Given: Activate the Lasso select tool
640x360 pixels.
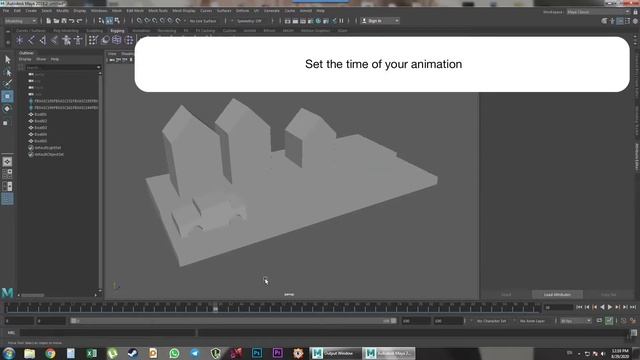Looking at the screenshot, I should pyautogui.click(x=7, y=72).
